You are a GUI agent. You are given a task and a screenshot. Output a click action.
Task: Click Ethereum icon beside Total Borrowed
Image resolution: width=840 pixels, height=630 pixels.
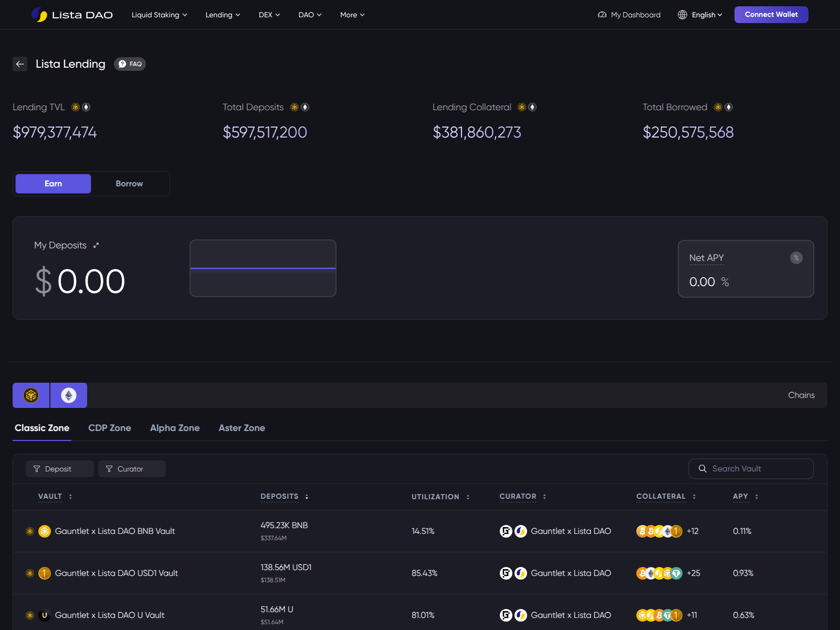tap(729, 107)
